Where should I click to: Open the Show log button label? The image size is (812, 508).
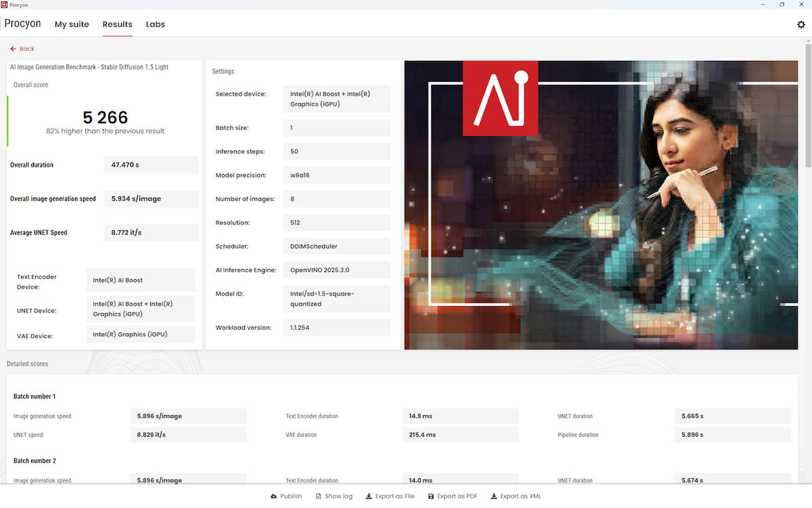point(338,496)
